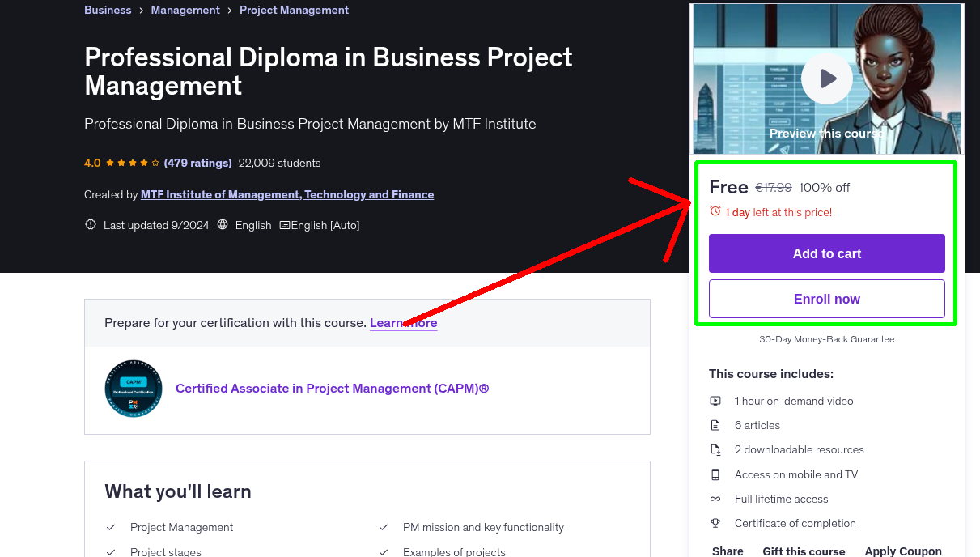Viewport: 980px width, 557px height.
Task: Play the course preview video
Action: pyautogui.click(x=826, y=79)
